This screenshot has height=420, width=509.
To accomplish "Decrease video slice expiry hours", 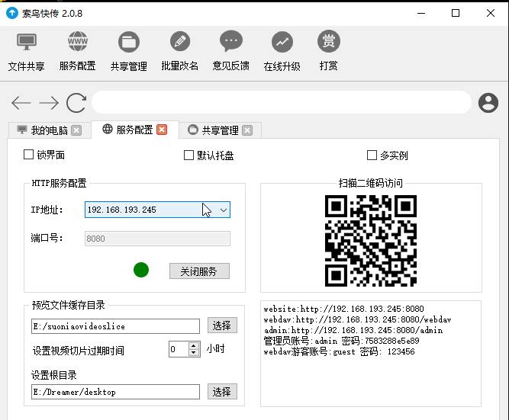I will (x=194, y=353).
